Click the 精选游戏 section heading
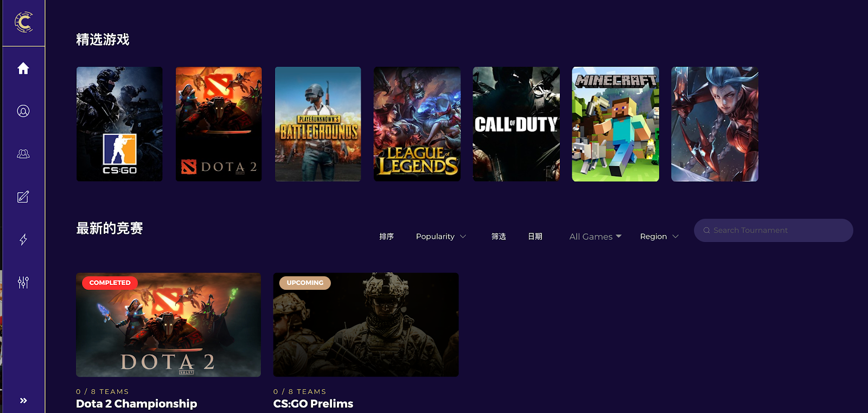868x413 pixels. (x=103, y=40)
